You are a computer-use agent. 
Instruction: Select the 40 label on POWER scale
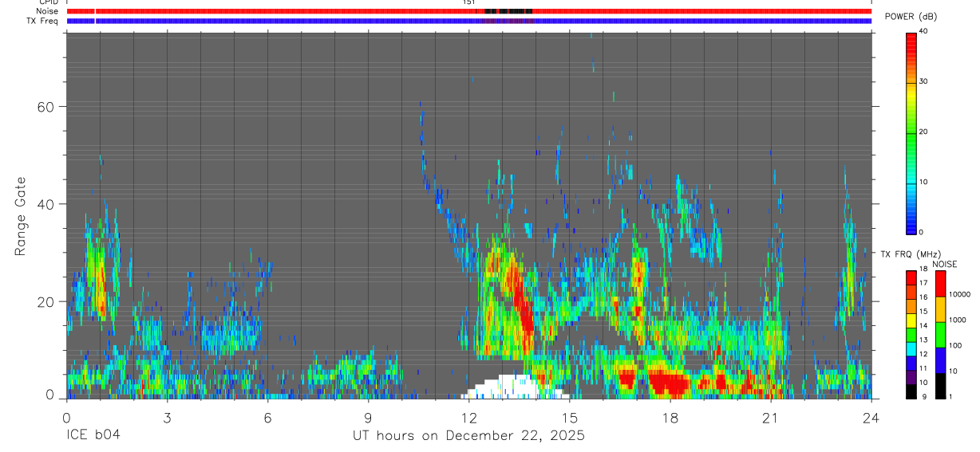point(924,31)
